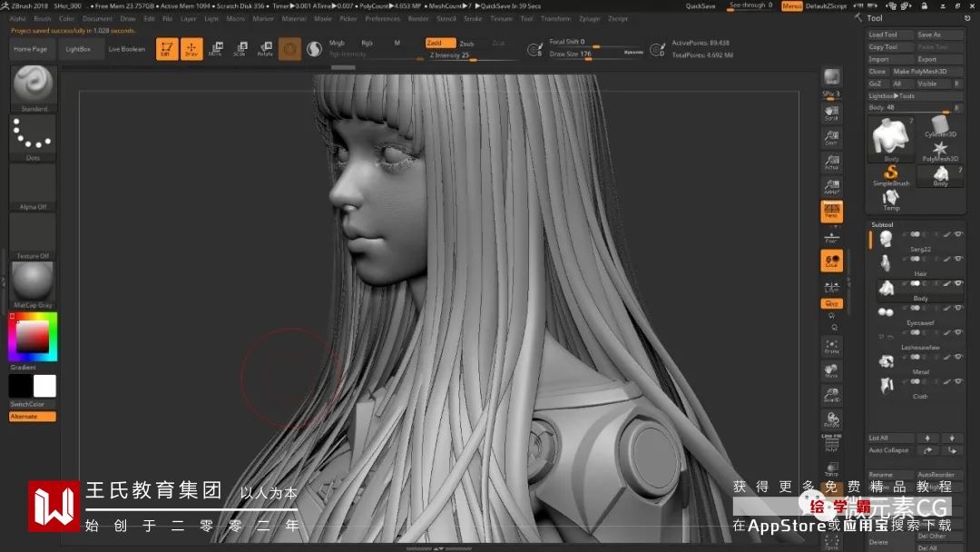Toggle the L.Sym button
This screenshot has height=552, width=980.
tap(831, 287)
